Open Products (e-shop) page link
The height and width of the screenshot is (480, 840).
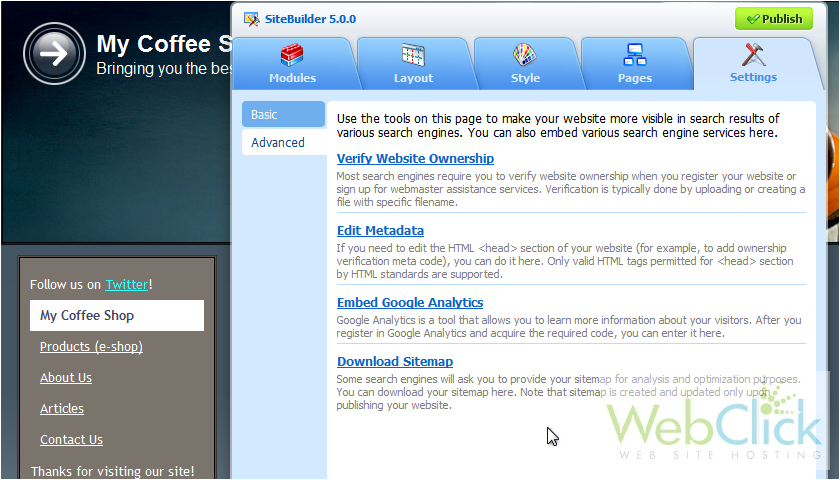[91, 347]
